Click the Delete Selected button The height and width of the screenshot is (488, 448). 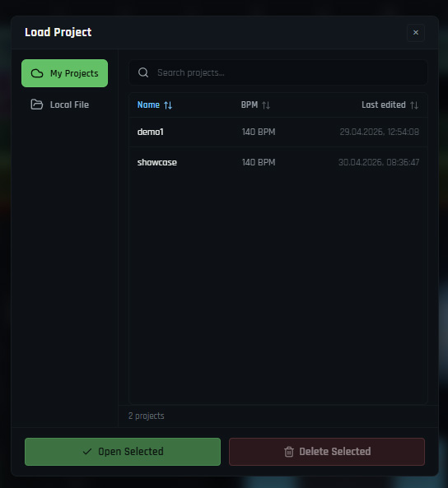[x=327, y=452]
